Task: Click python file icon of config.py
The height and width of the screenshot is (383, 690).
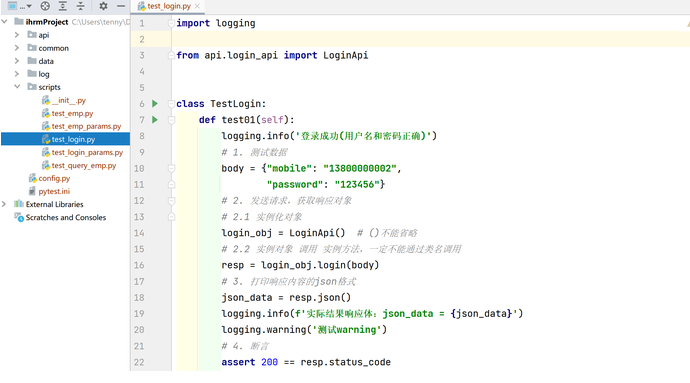Action: click(33, 178)
